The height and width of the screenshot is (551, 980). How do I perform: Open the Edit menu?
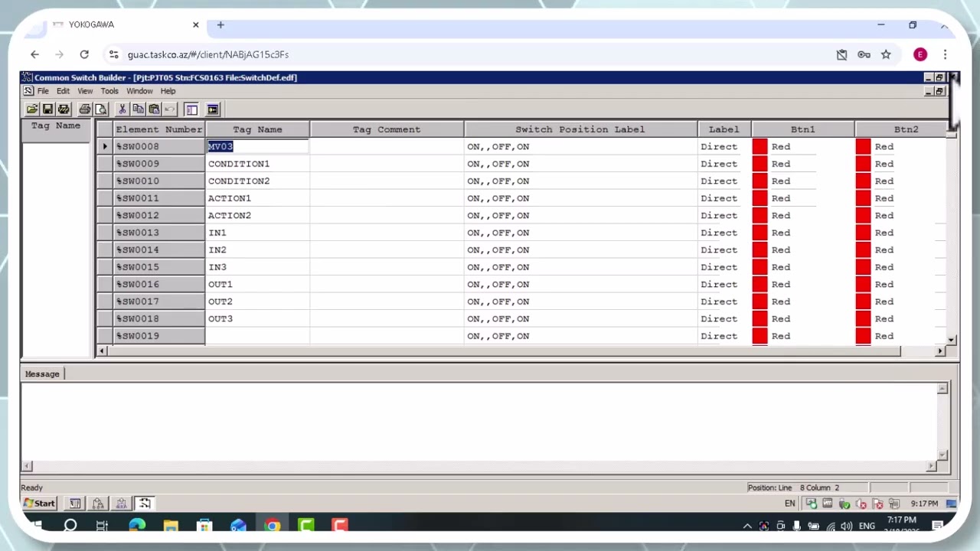pyautogui.click(x=63, y=91)
